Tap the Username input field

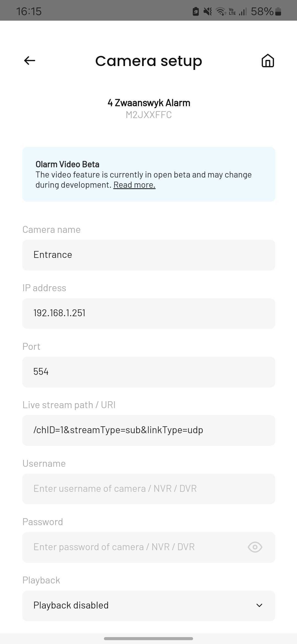pos(149,489)
